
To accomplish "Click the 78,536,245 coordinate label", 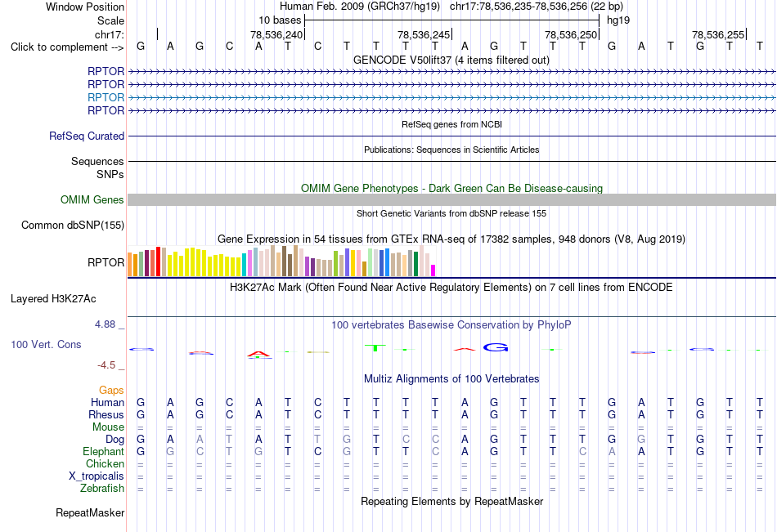I will click(x=424, y=34).
